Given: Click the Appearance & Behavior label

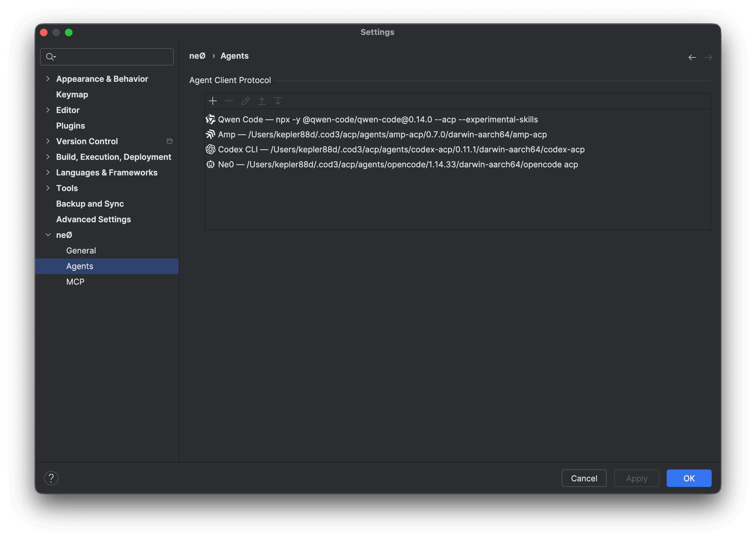Looking at the screenshot, I should pos(102,79).
